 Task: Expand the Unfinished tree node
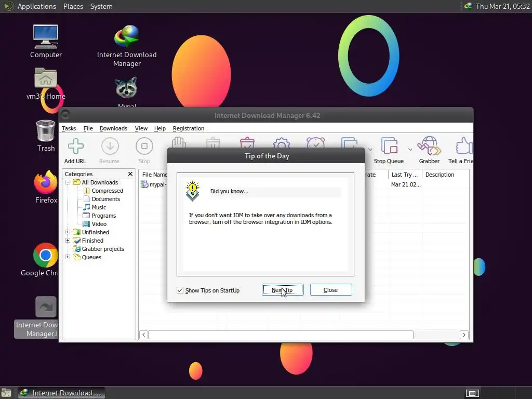[x=68, y=232]
